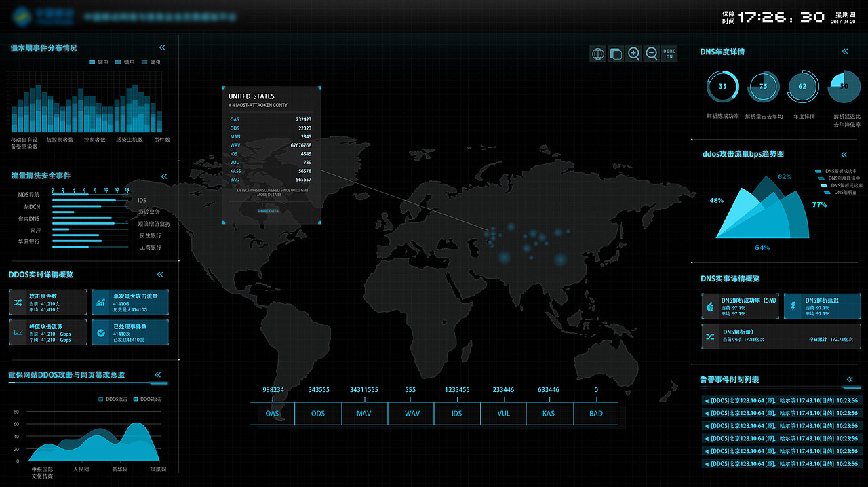Click the circular gauge showing 75
The image size is (868, 487).
click(764, 87)
